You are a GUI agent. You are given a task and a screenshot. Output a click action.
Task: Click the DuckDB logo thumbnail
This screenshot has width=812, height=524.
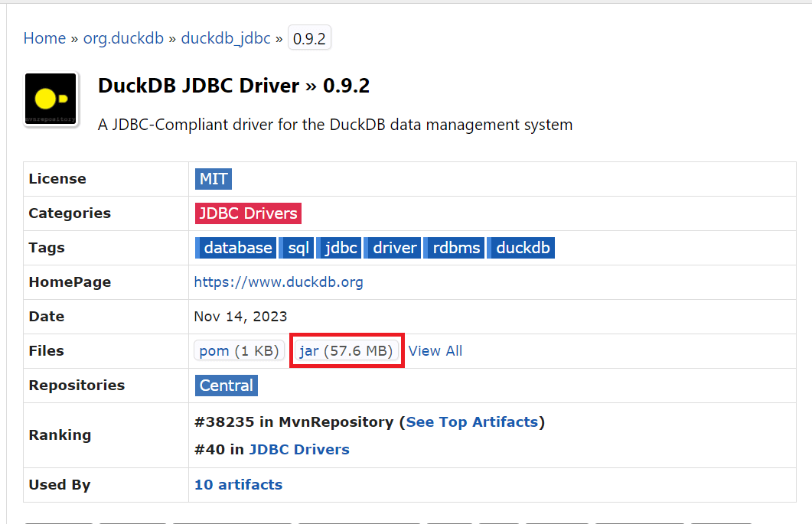[x=51, y=99]
